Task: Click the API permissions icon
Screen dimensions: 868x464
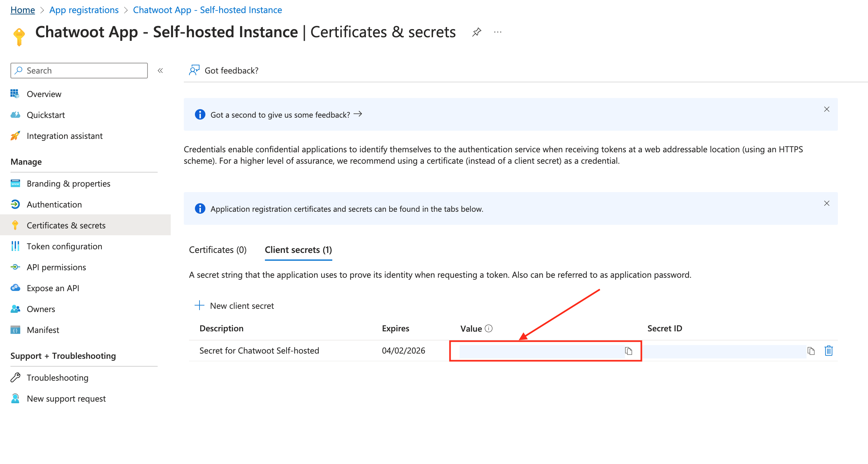Action: click(x=15, y=267)
